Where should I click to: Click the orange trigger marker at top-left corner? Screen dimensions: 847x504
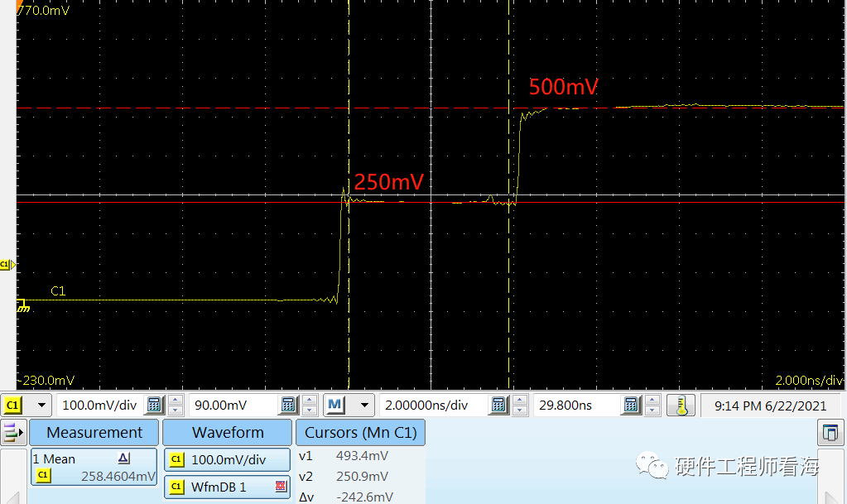click(19, 5)
